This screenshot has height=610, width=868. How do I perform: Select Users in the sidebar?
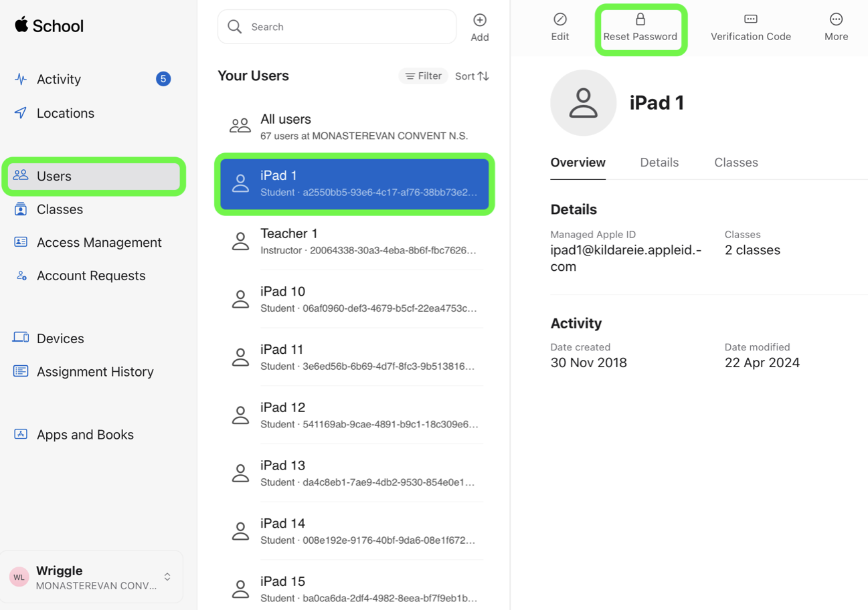(x=93, y=176)
